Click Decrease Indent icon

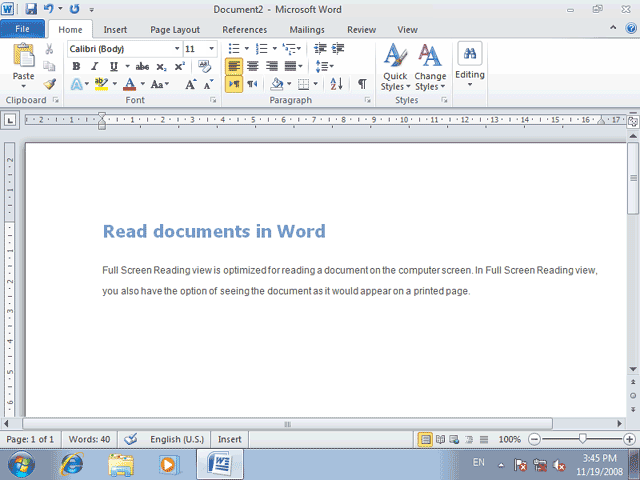(320, 49)
